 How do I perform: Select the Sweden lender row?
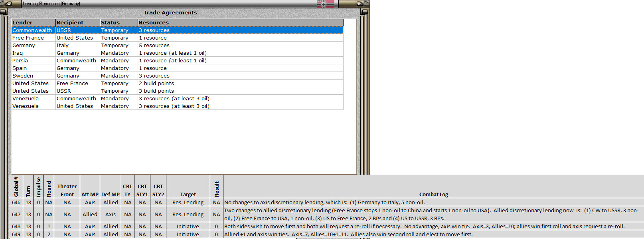pyautogui.click(x=177, y=76)
